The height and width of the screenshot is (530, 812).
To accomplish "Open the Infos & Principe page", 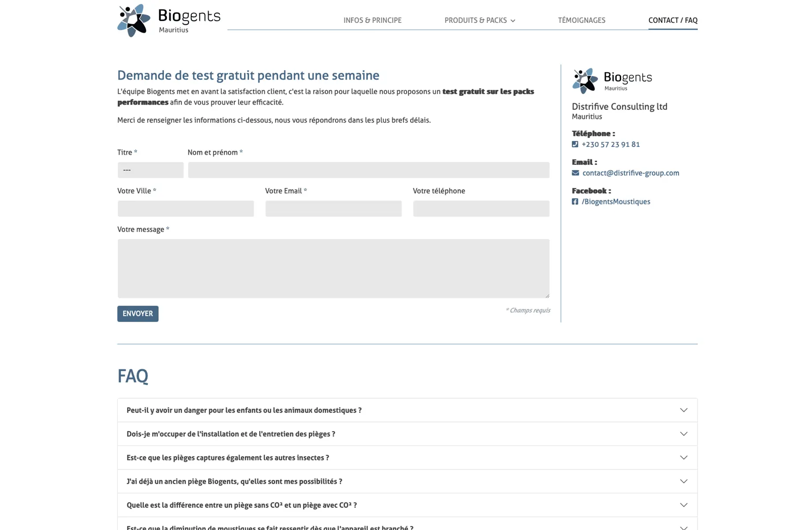I will pyautogui.click(x=372, y=20).
